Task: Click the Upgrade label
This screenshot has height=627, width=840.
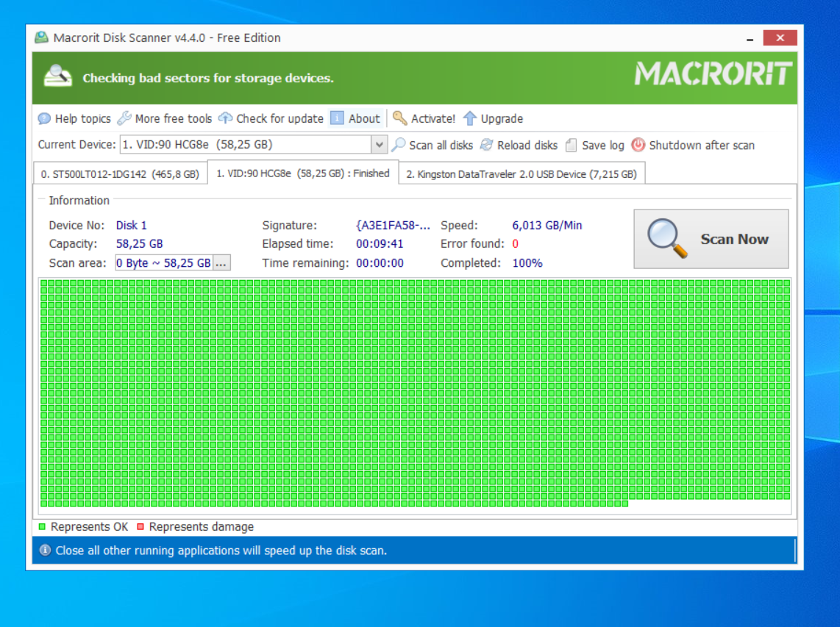Action: pos(502,118)
